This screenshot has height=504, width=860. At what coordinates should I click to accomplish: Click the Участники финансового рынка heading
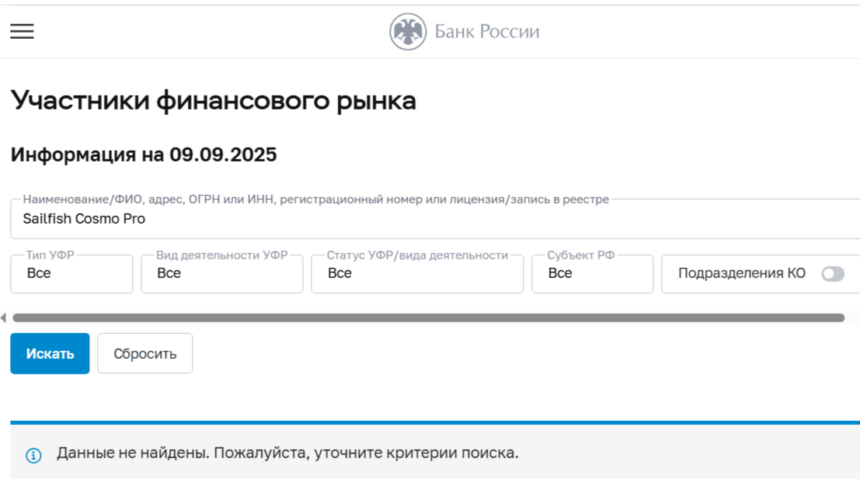click(214, 101)
